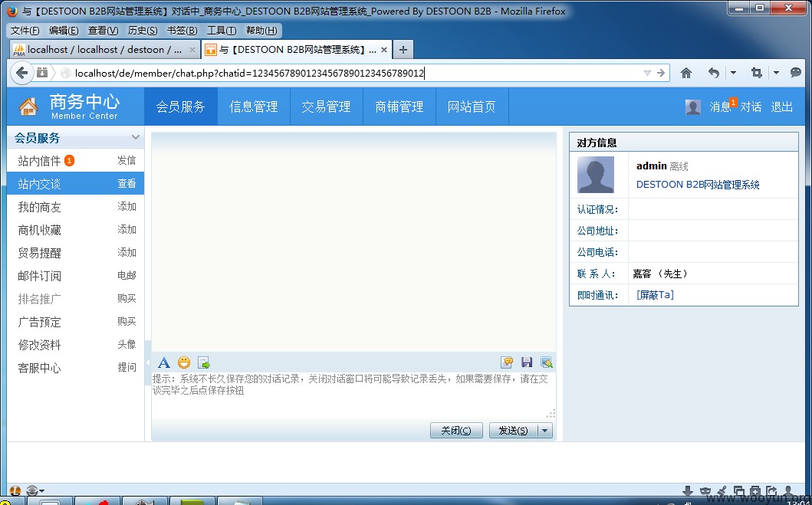Click the Firefox home button
The width and height of the screenshot is (812, 505).
point(686,73)
